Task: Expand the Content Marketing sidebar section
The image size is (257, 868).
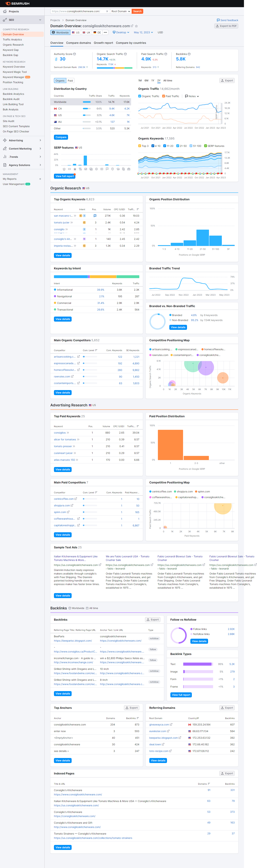Action: pyautogui.click(x=40, y=149)
